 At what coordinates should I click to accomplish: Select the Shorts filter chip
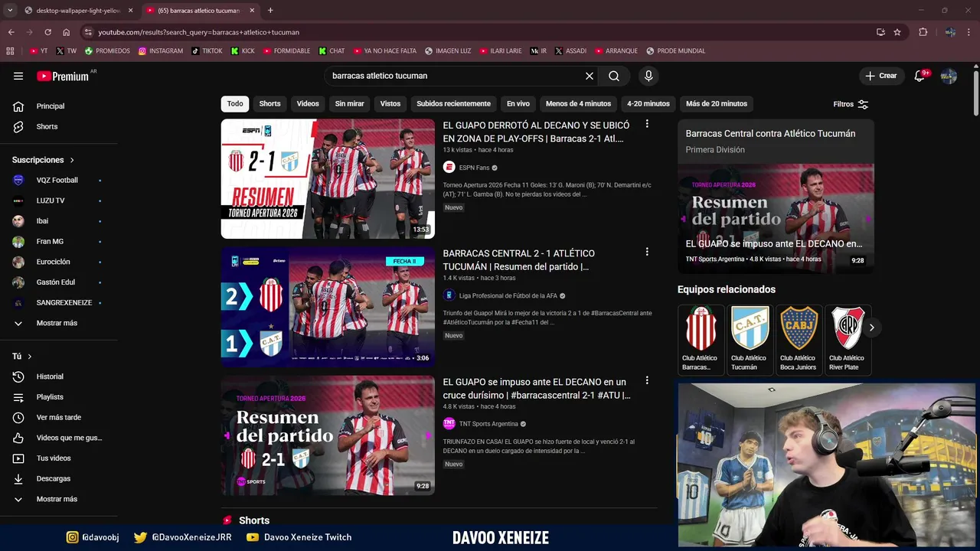pyautogui.click(x=269, y=103)
